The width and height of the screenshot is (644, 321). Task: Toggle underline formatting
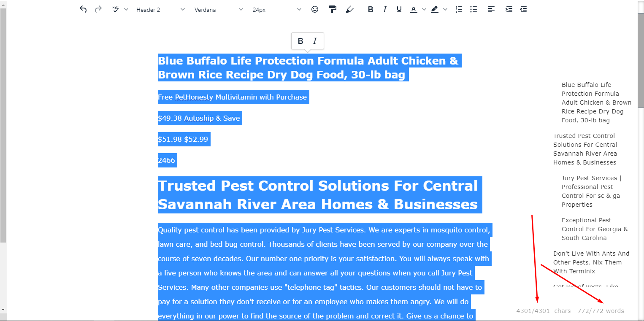pos(399,9)
